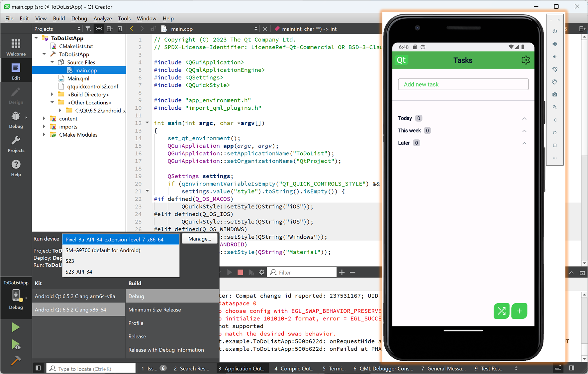Switch to Debug mode in sidebar
This screenshot has height=374, width=588.
click(x=16, y=120)
